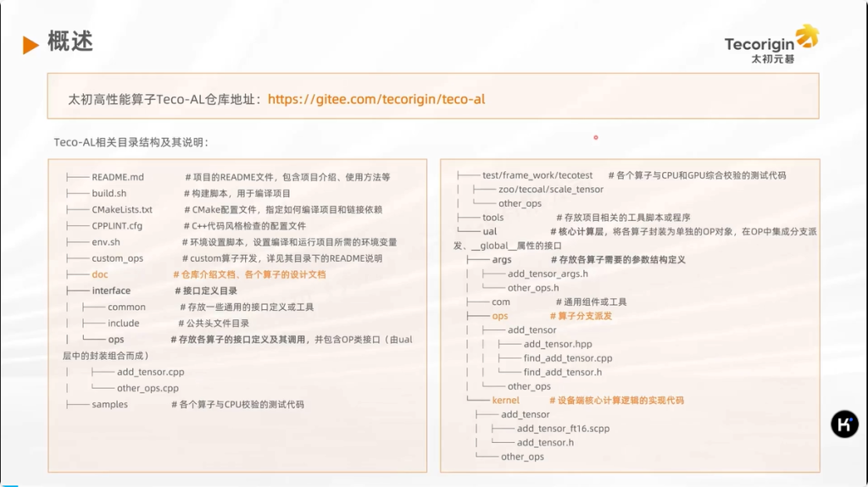Expand the interface directory node
The height and width of the screenshot is (487, 868).
111,291
